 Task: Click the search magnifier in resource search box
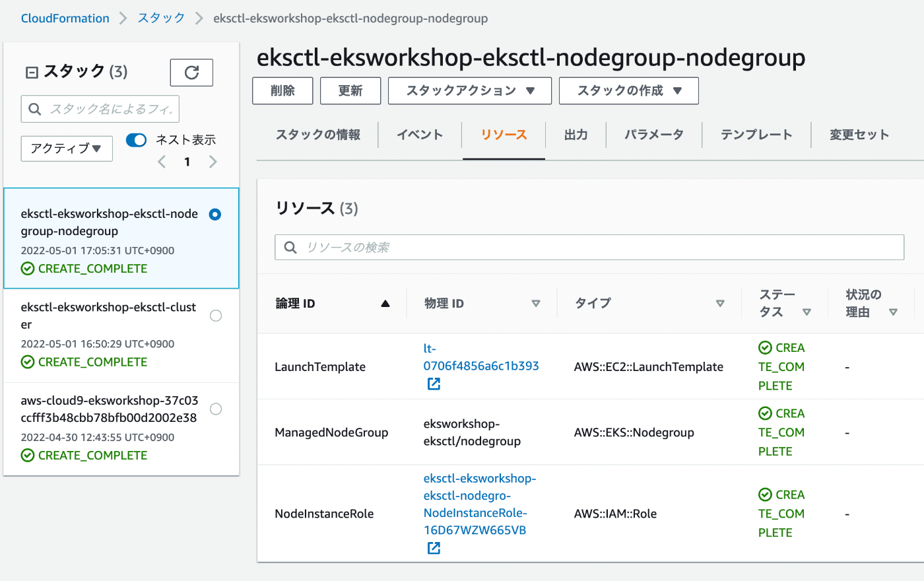click(x=290, y=248)
